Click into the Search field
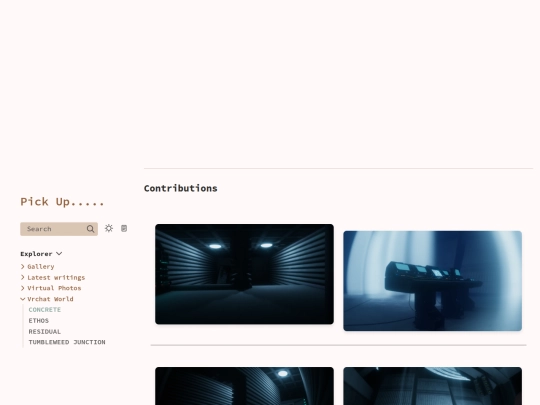 click(59, 229)
